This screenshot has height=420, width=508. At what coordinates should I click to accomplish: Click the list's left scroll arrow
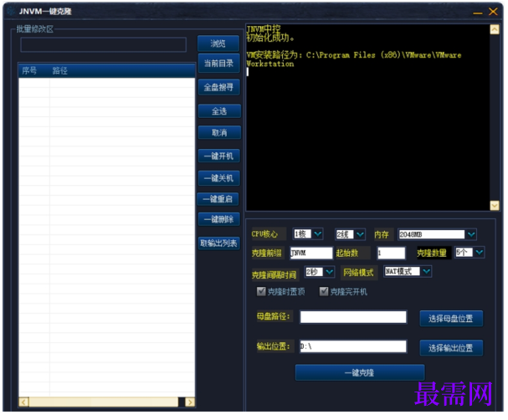click(x=23, y=402)
